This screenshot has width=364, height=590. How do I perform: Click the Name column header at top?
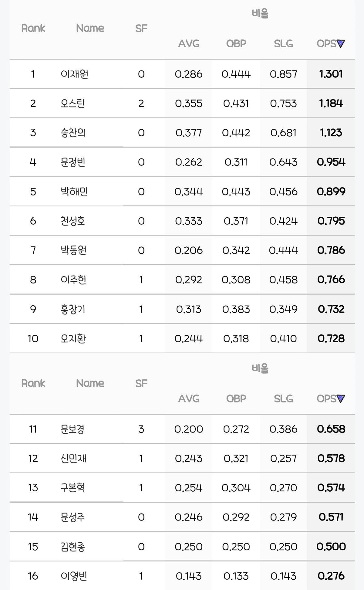click(x=90, y=28)
